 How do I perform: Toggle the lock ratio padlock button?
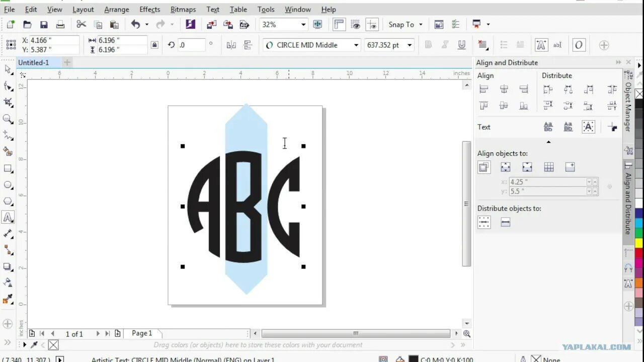[154, 45]
